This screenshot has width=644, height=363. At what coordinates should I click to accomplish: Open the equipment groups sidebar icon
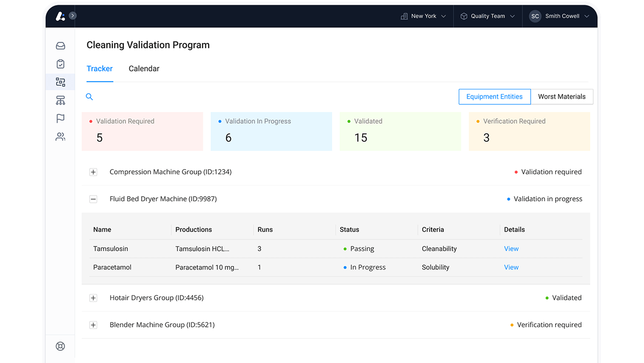(60, 82)
